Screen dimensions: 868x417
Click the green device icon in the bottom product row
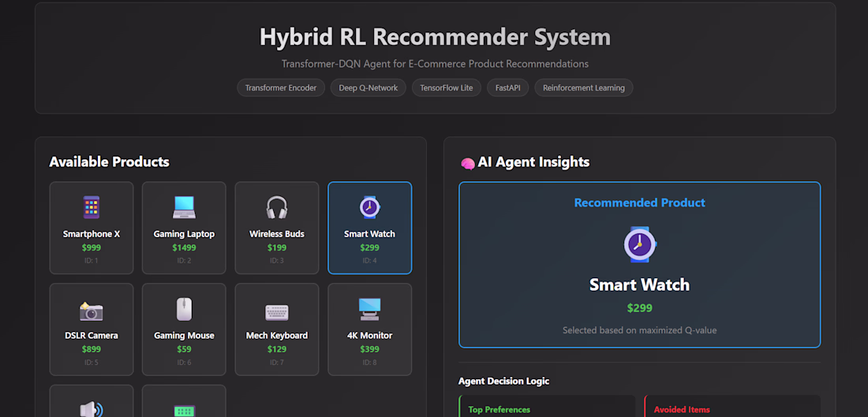pos(184,411)
